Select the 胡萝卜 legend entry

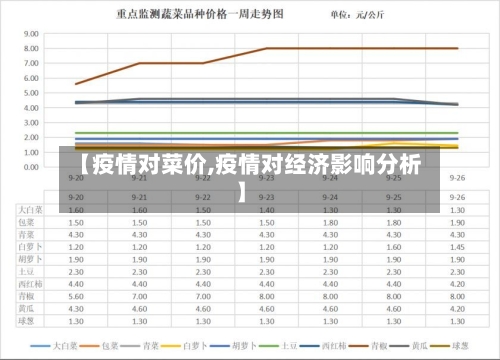click(233, 346)
